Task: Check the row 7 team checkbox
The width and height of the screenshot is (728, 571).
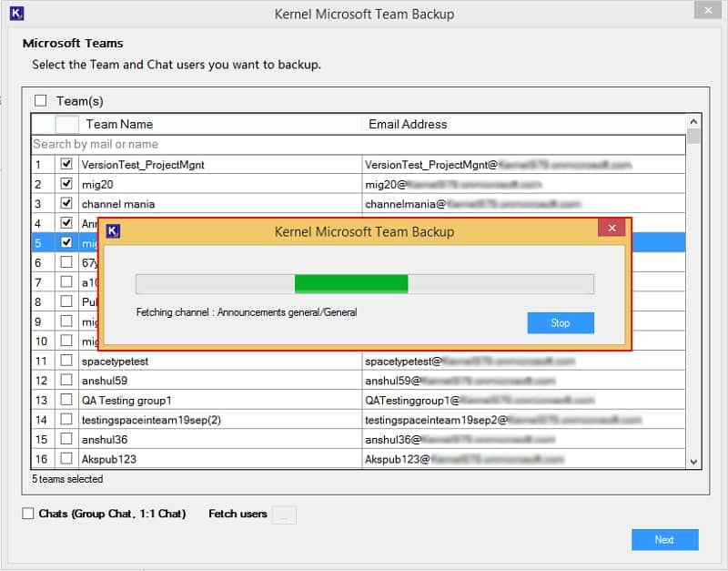Action: click(66, 281)
